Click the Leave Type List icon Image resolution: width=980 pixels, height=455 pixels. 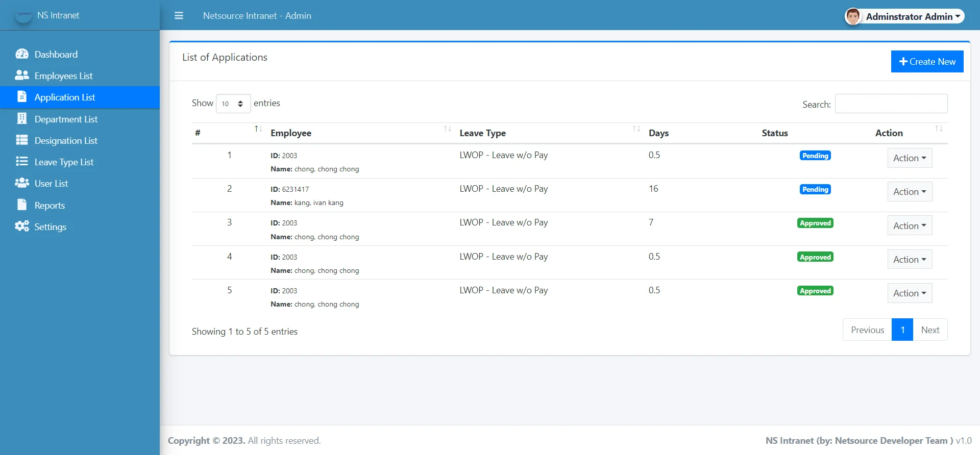tap(22, 162)
